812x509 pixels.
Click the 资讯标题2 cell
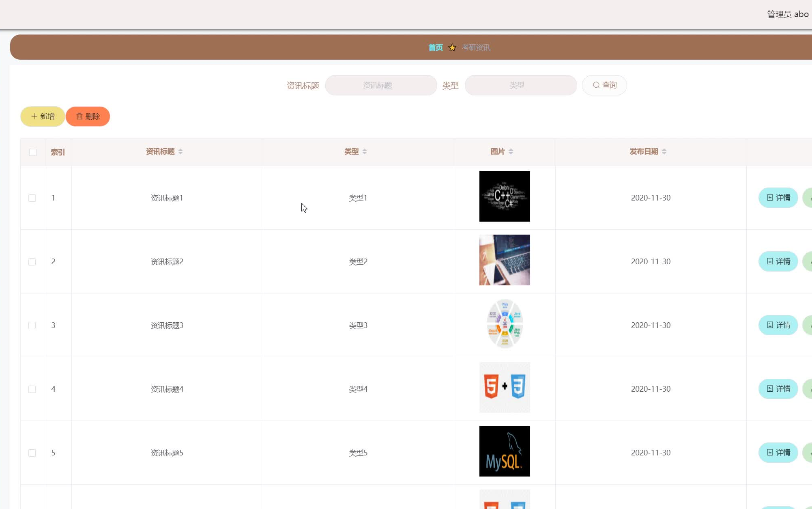click(x=167, y=262)
